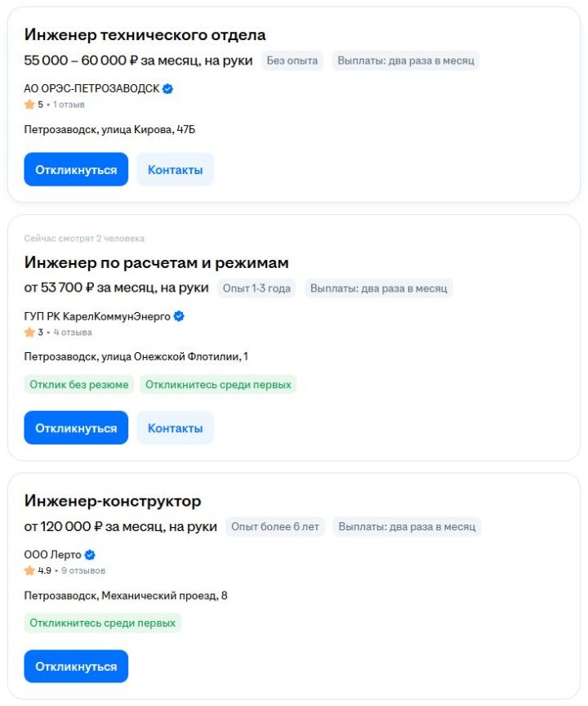Open the 4 отзыва reviews link

pos(73,333)
